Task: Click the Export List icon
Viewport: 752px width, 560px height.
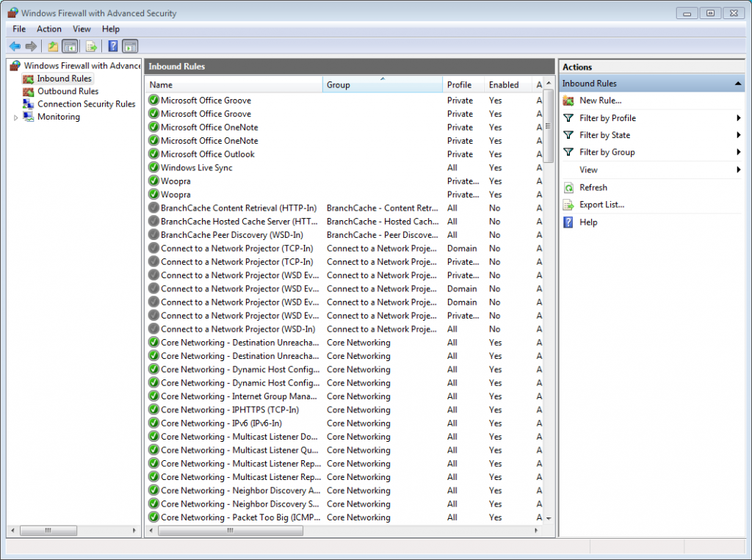Action: point(569,205)
